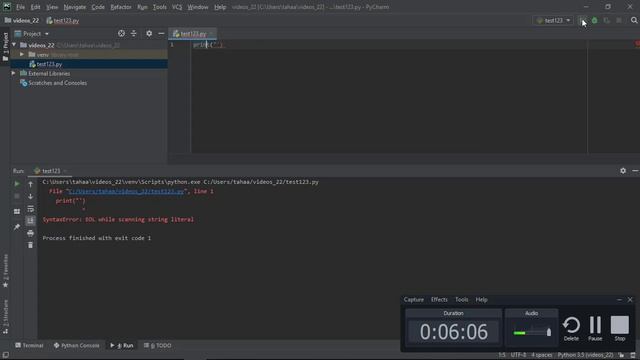This screenshot has height=360, width=640.
Task: Select Scratches and Consoles
Action: tap(57, 83)
